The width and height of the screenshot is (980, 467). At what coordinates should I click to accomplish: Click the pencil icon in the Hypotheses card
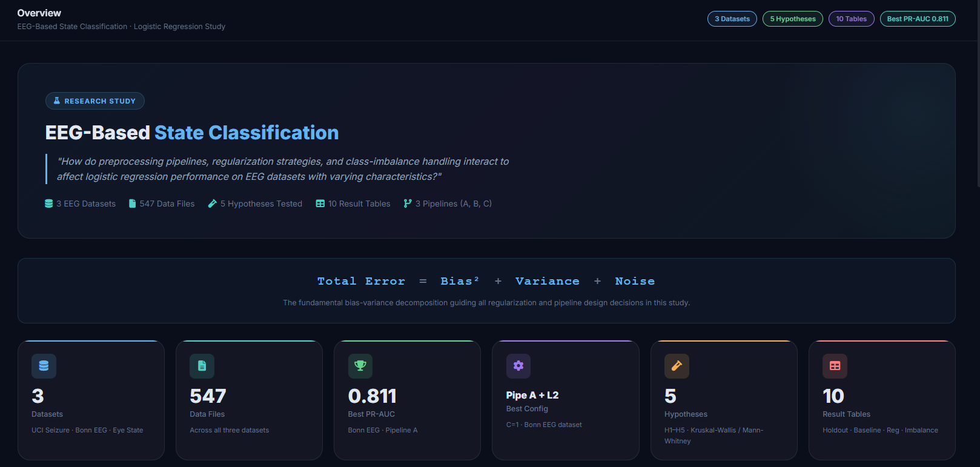point(677,366)
